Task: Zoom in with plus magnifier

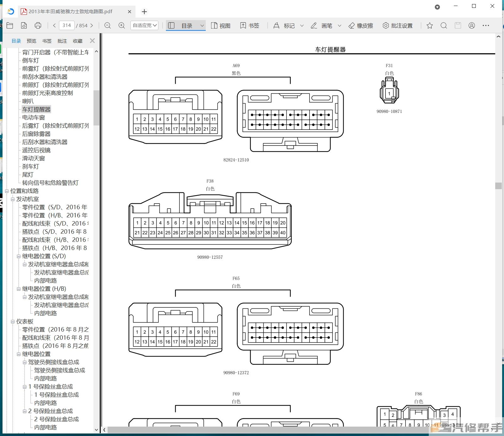Action: point(122,25)
